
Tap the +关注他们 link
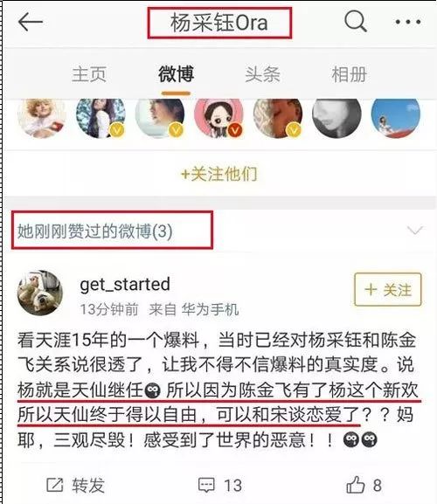[x=218, y=174]
